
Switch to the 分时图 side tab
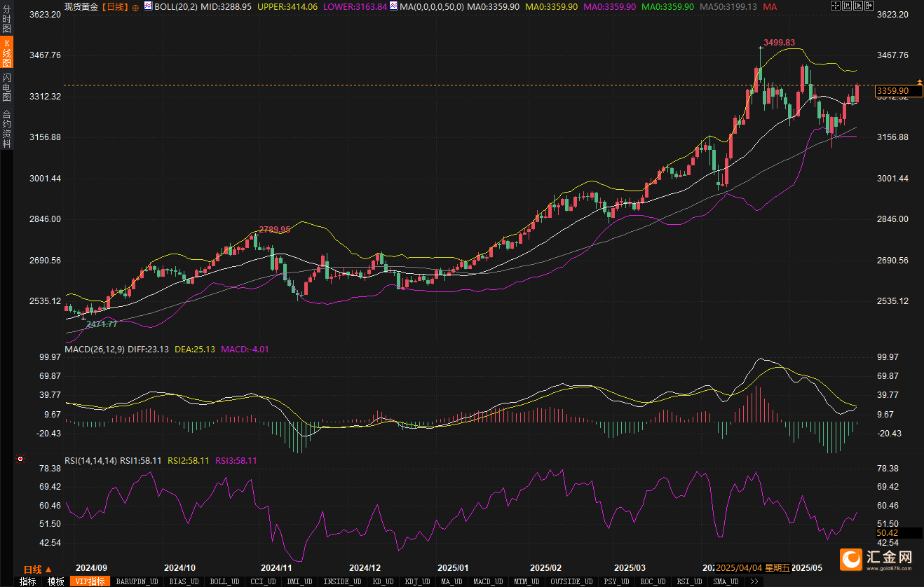tap(6, 19)
